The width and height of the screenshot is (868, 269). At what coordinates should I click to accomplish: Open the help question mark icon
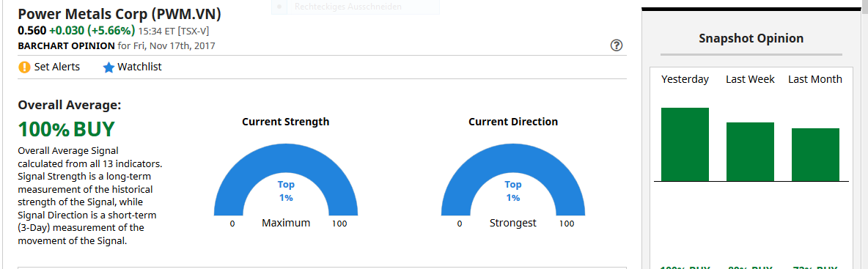click(x=616, y=45)
